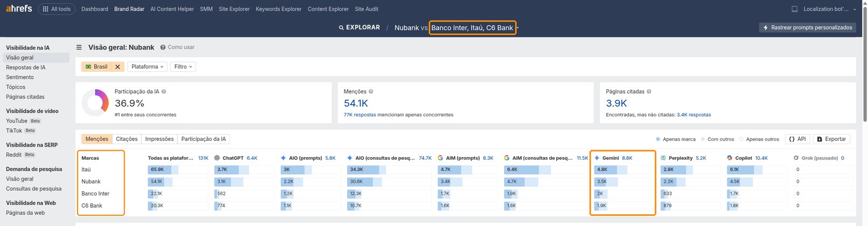Image resolution: width=868 pixels, height=226 pixels.
Task: Open the 77K respostas link
Action: pos(360,115)
